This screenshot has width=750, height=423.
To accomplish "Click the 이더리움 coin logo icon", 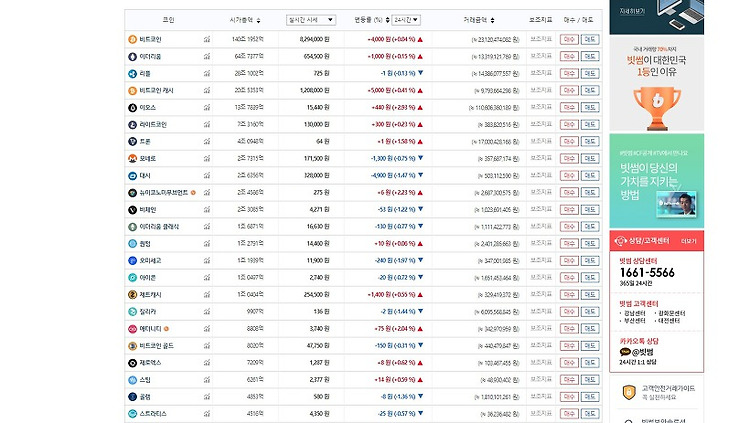I will click(132, 56).
